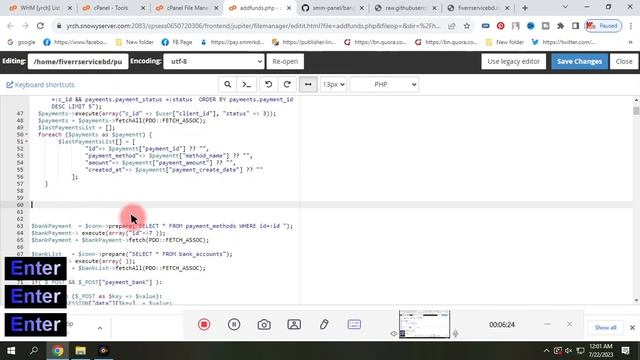Close the addfunds.php tab

(x=289, y=8)
